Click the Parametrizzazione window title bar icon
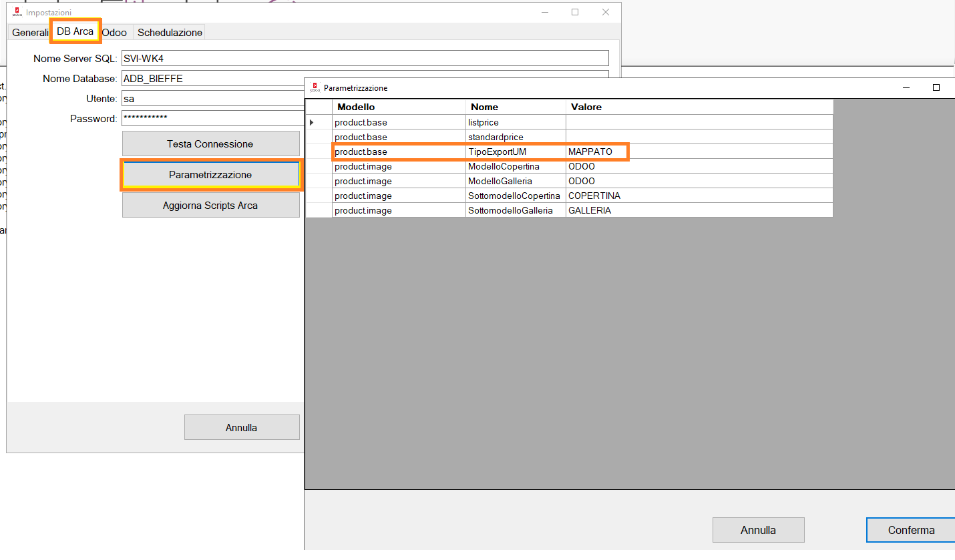The width and height of the screenshot is (955, 560). pos(315,87)
